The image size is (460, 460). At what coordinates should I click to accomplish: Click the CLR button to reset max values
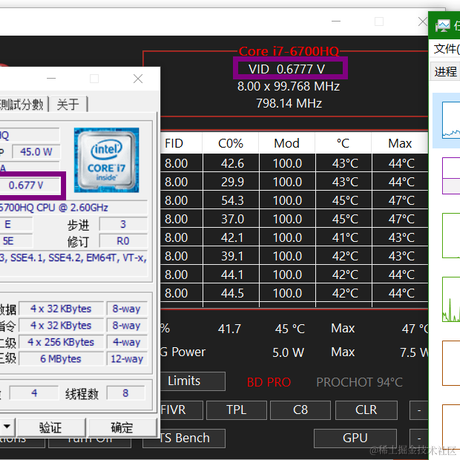(366, 410)
